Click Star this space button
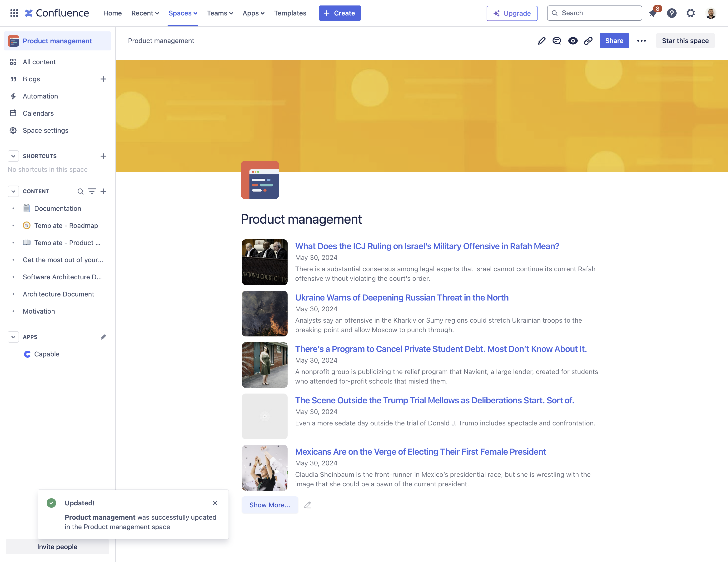This screenshot has height=562, width=728. point(685,41)
